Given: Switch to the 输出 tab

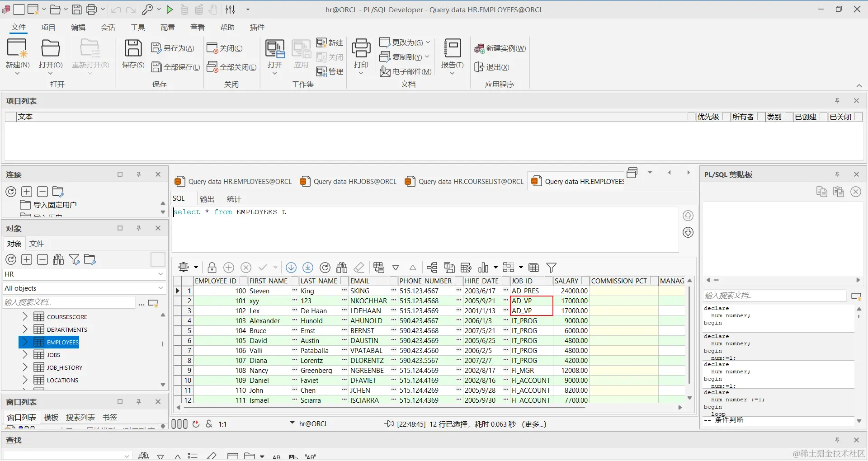Looking at the screenshot, I should pos(207,199).
